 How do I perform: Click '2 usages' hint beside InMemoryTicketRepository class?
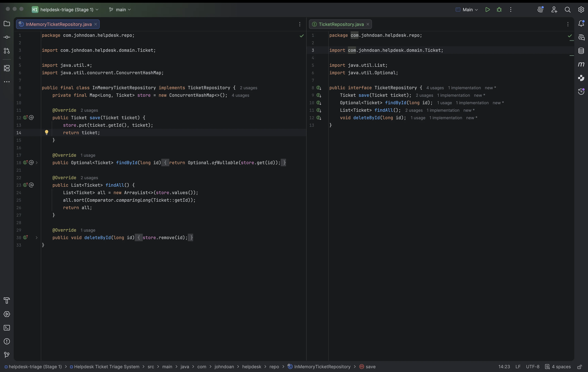pos(248,88)
